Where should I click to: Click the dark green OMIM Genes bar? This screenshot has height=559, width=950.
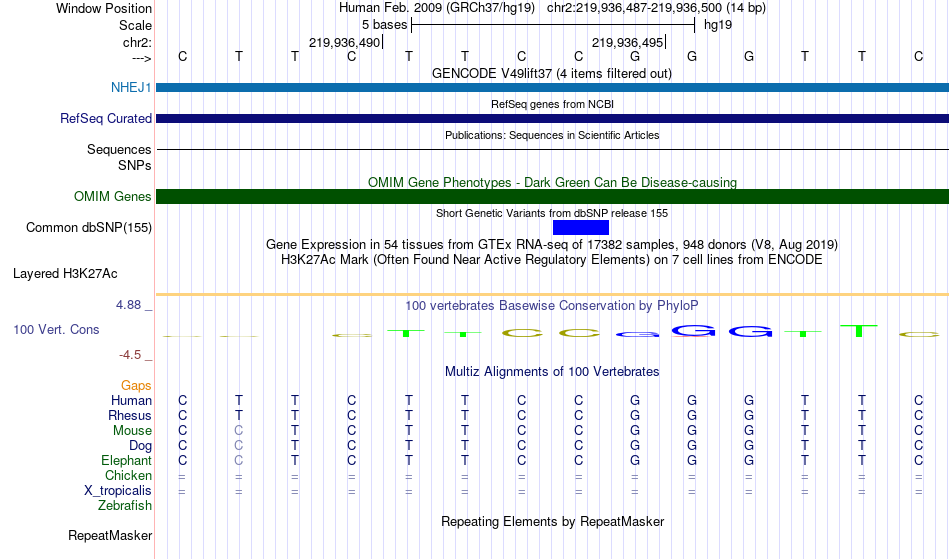(x=552, y=197)
